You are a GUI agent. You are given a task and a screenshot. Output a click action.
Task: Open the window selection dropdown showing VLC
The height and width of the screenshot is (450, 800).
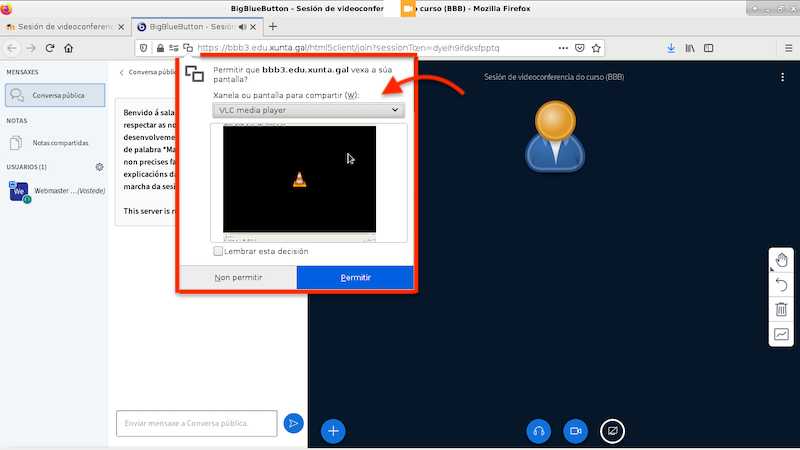click(x=308, y=110)
